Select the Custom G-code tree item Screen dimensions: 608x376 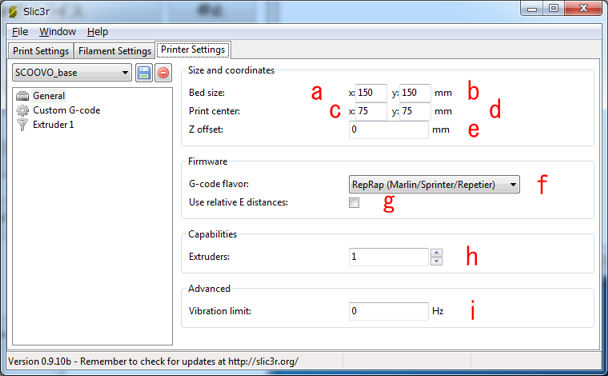click(x=66, y=110)
